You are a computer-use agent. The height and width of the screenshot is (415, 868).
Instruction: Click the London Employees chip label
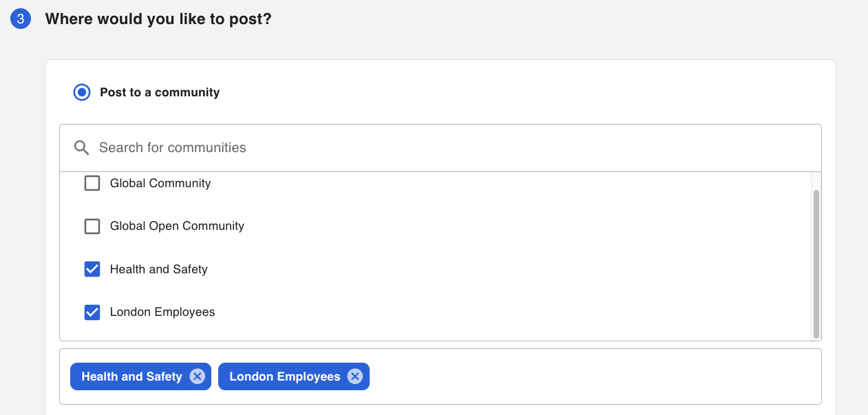pos(284,376)
